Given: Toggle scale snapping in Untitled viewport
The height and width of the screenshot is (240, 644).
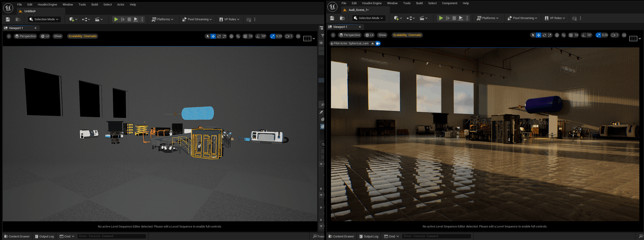Looking at the screenshot, I should pos(273,36).
